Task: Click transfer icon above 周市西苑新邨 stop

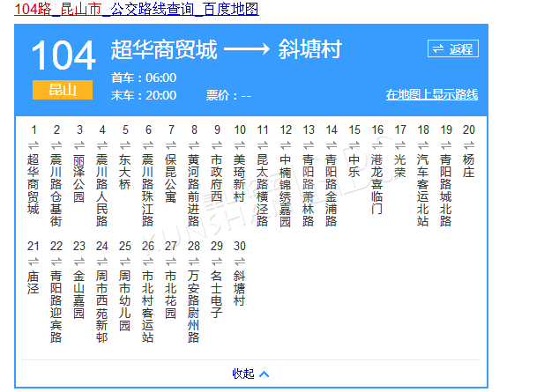Action: [x=102, y=262]
